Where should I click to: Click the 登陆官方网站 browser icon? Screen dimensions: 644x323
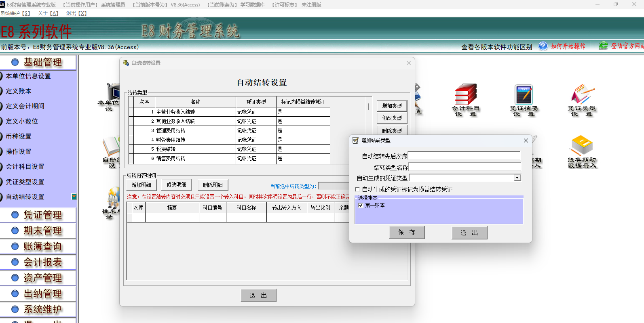[603, 46]
